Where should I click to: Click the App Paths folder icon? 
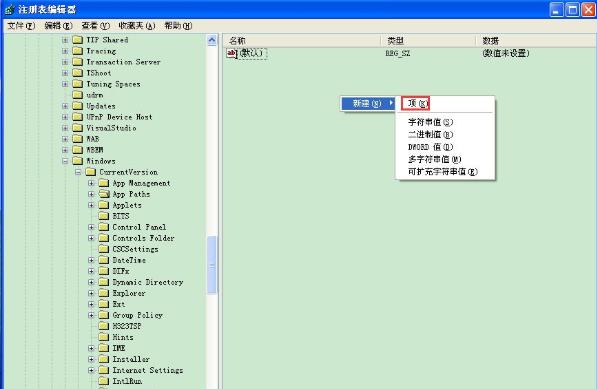tap(104, 194)
